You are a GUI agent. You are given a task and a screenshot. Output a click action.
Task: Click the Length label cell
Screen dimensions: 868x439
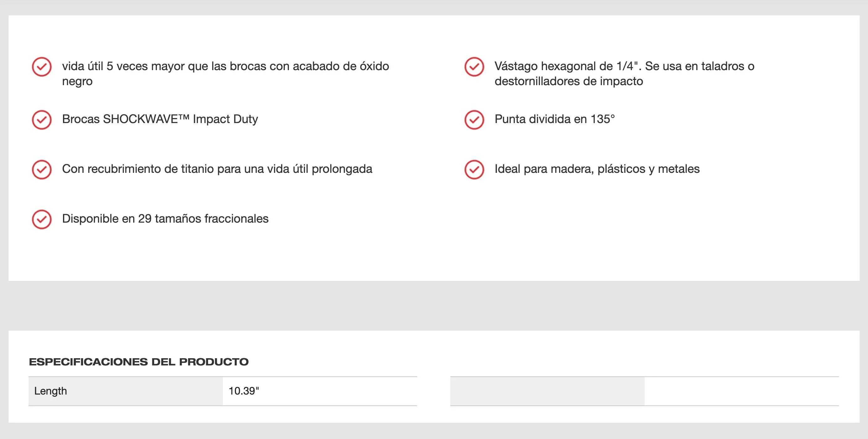point(125,391)
